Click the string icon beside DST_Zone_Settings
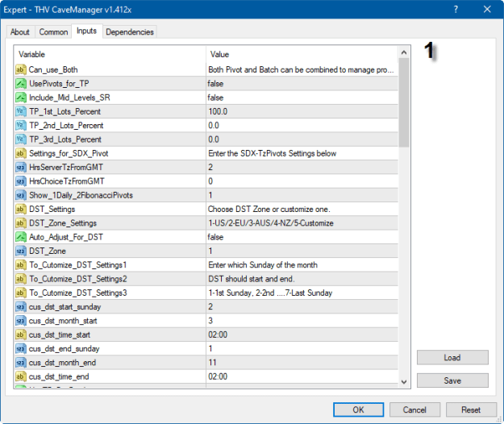 click(x=21, y=223)
